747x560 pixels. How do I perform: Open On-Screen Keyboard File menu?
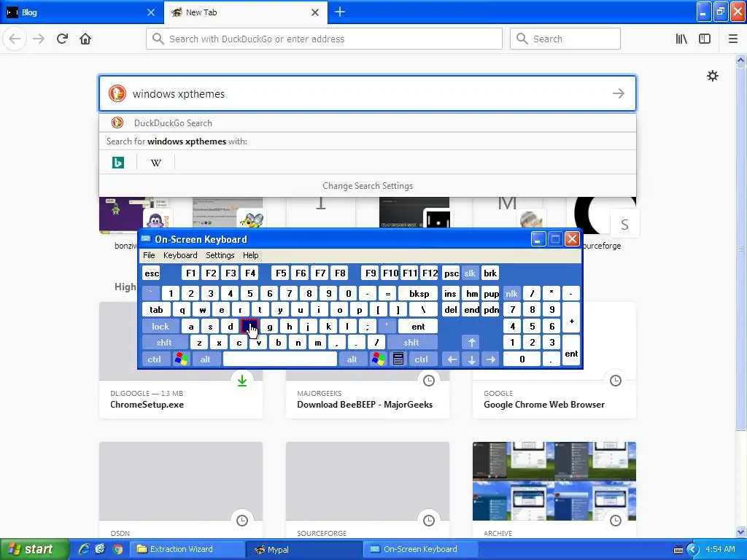149,255
